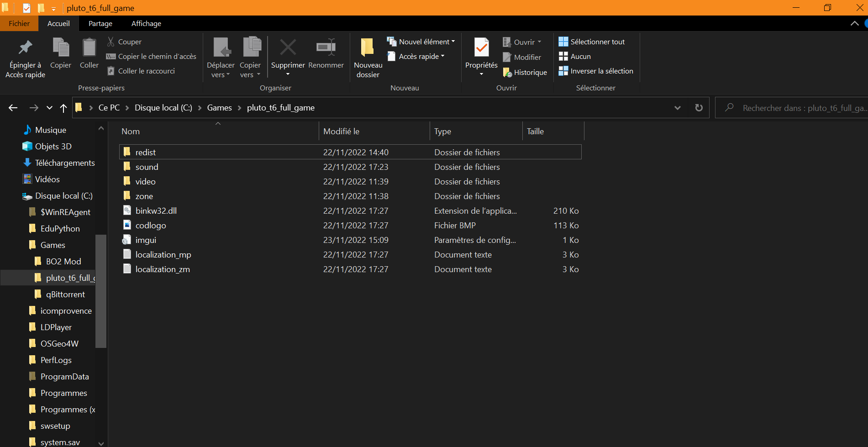Open ProgramData folder in tree
This screenshot has width=868, height=447.
(x=59, y=377)
